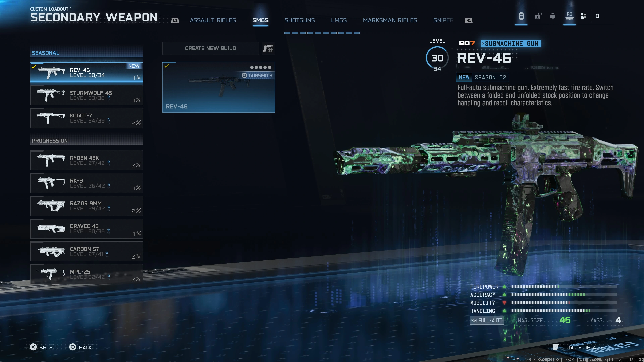Open the build code pistol icon
The image size is (644, 362).
point(268,48)
